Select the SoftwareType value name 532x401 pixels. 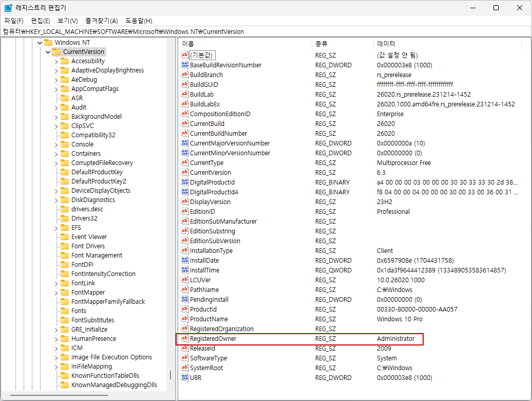coord(208,358)
